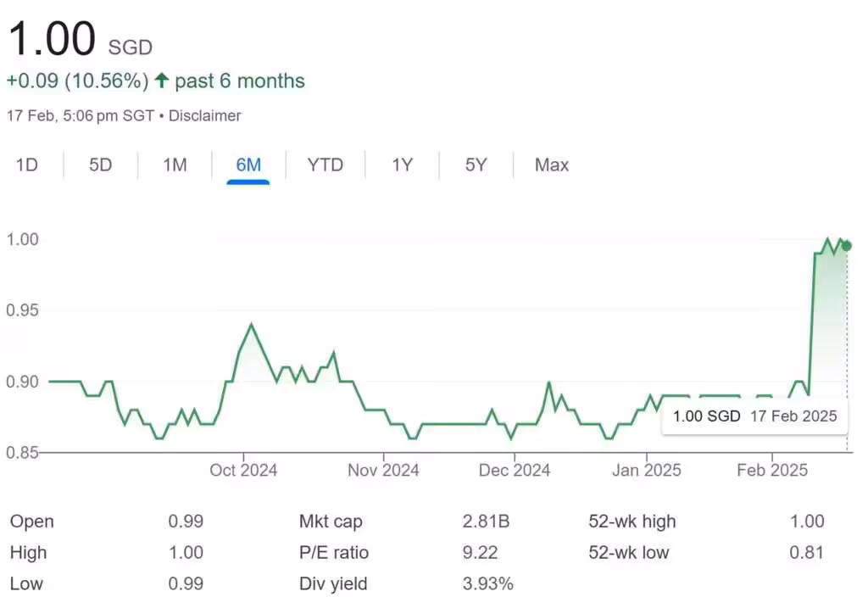Click the Feb 2025 axis label
The image size is (868, 597).
(x=772, y=470)
